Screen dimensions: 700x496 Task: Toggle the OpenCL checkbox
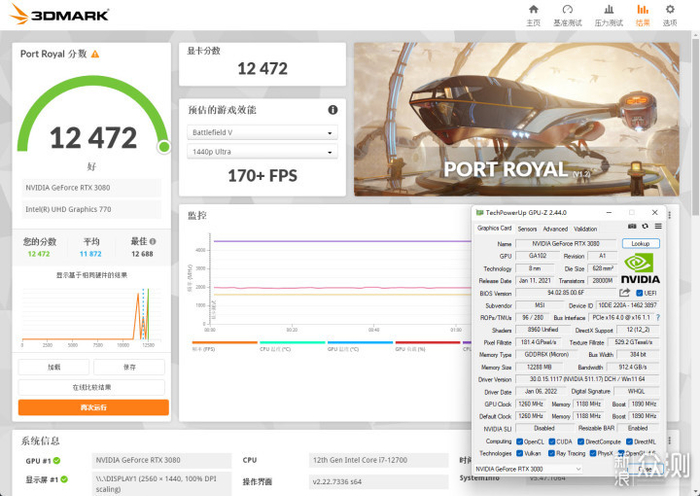[520, 441]
